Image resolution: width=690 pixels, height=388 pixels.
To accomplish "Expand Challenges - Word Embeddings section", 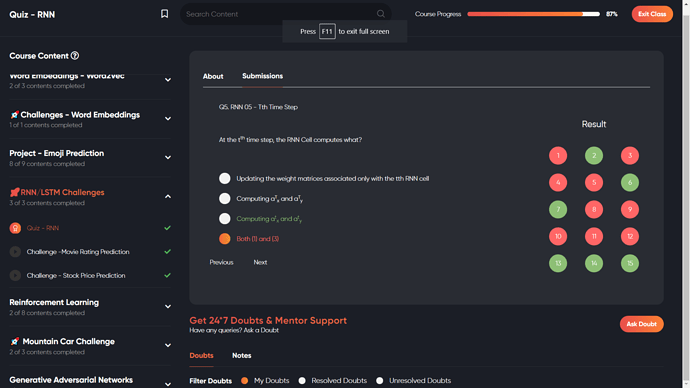I will [168, 119].
